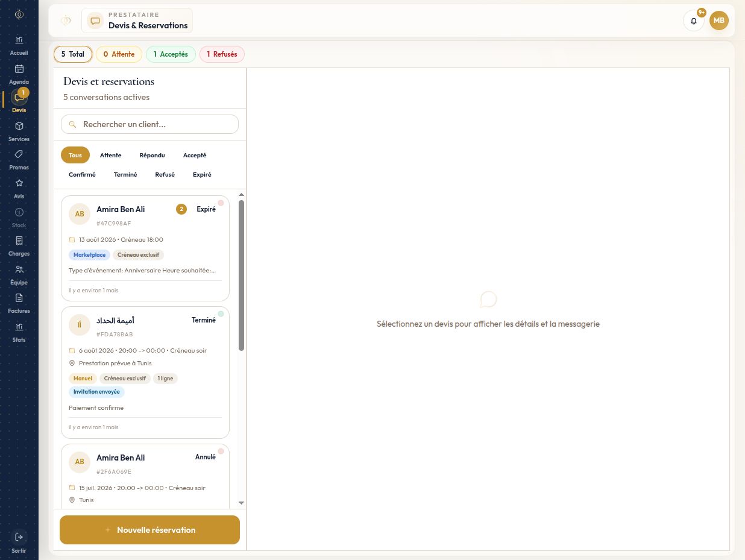745x560 pixels.
Task: Click the Devis & Reservations header title
Action: click(148, 25)
